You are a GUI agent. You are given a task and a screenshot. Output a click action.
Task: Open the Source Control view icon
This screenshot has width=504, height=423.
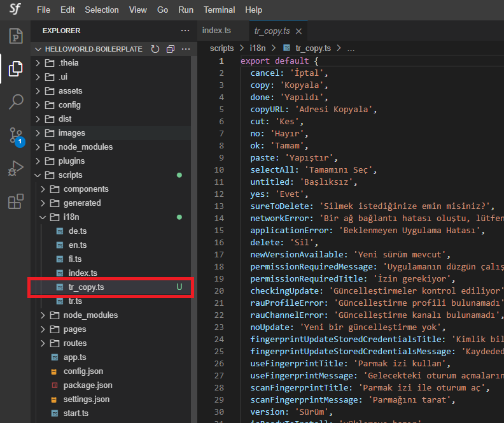point(16,136)
